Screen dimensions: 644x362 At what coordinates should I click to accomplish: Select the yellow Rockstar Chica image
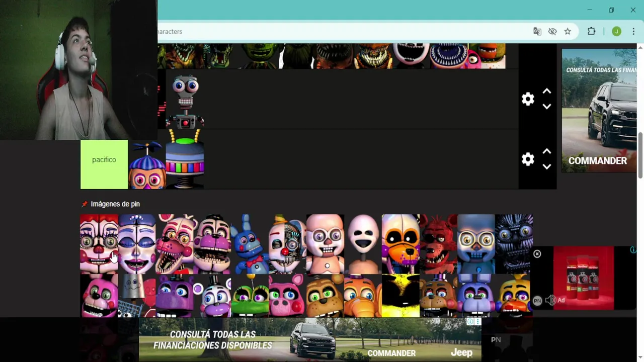pyautogui.click(x=514, y=296)
